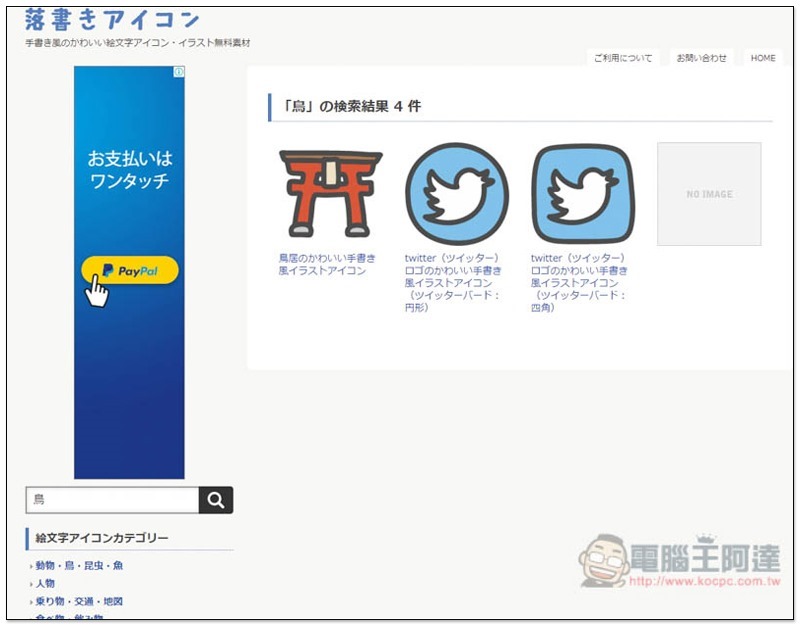Click the 「鳥」の検索結果 4 件 heading

352,106
